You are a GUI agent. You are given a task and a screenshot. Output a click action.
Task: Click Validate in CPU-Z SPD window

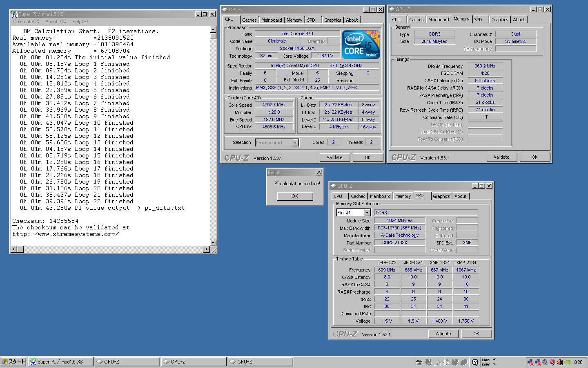(x=443, y=334)
